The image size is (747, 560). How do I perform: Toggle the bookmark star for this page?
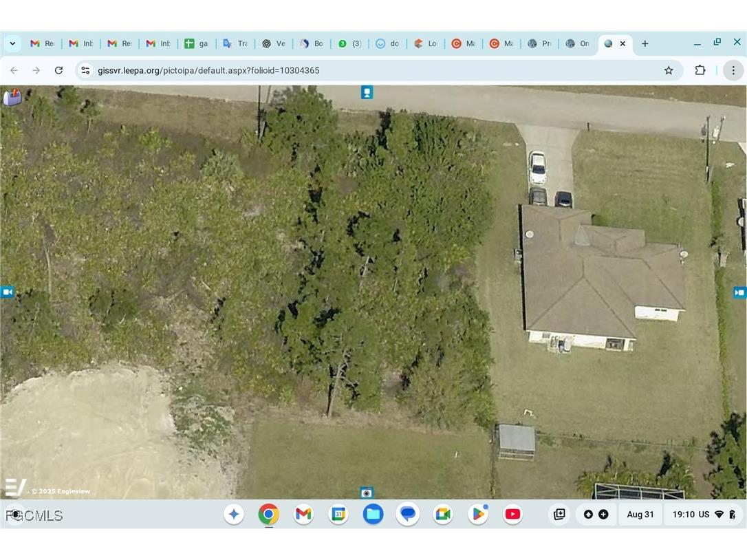[x=668, y=69]
